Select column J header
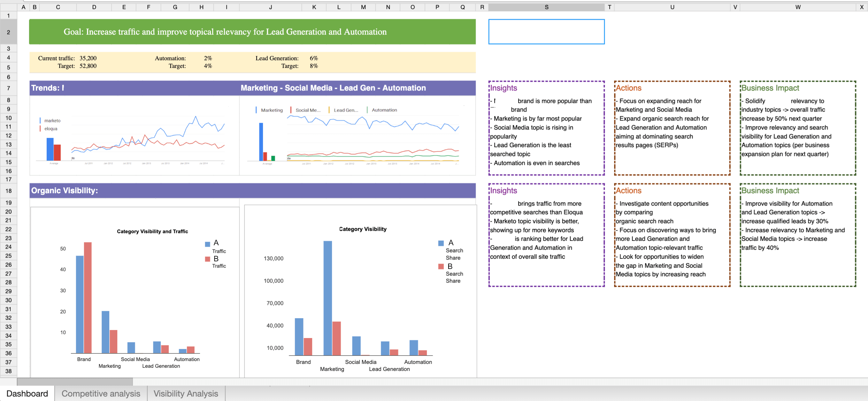Image resolution: width=868 pixels, height=401 pixels. (x=270, y=7)
